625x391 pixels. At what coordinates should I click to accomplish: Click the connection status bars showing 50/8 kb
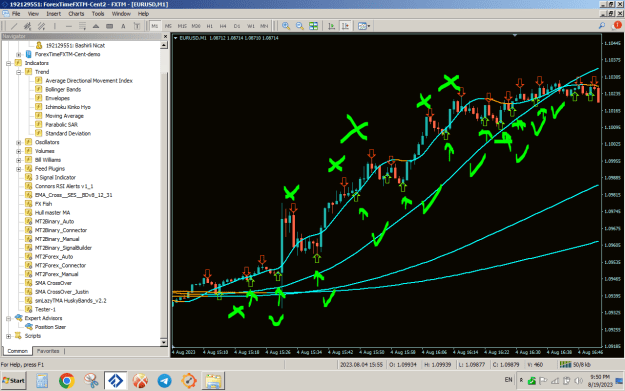point(575,364)
